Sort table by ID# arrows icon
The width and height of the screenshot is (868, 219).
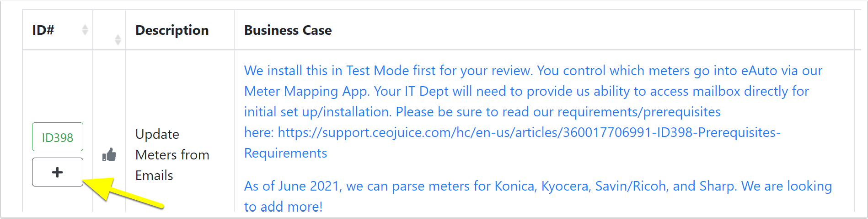tap(85, 30)
